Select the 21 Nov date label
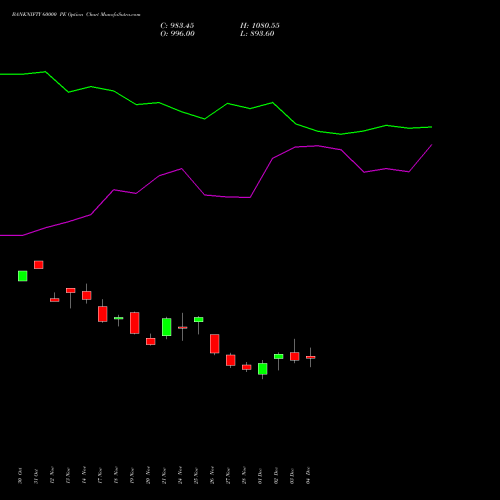The image size is (500, 500). (x=164, y=475)
